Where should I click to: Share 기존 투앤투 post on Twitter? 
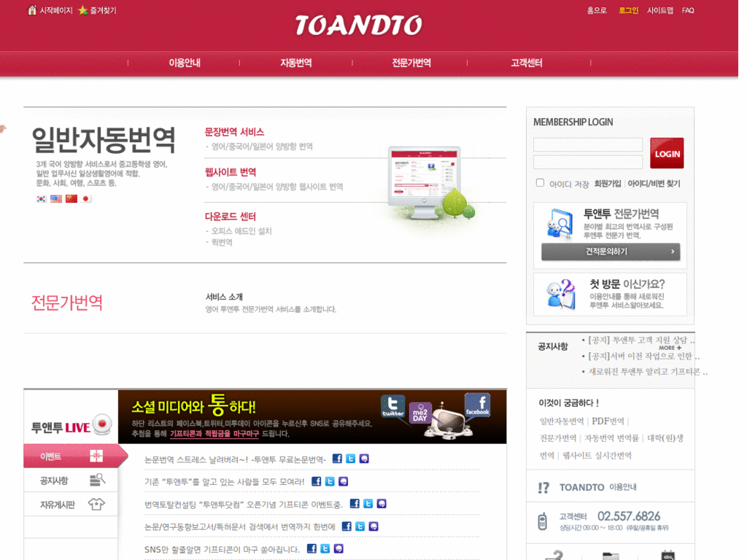click(330, 481)
